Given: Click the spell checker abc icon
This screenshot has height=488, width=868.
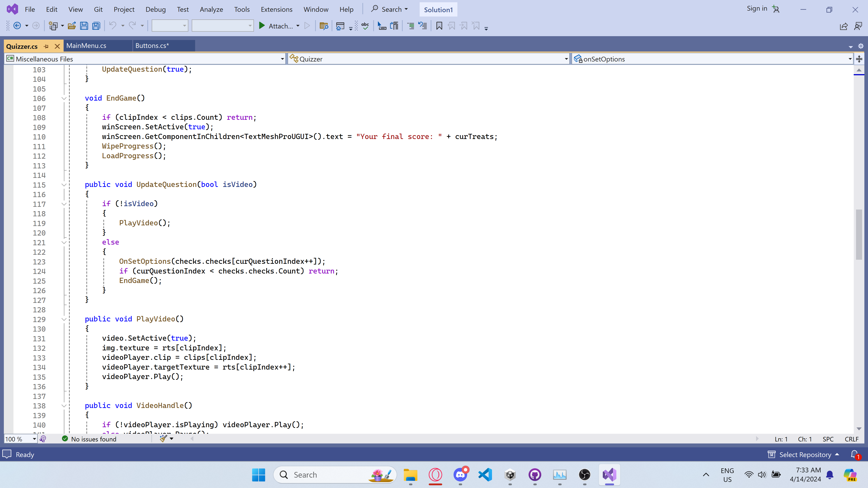Looking at the screenshot, I should [x=365, y=26].
